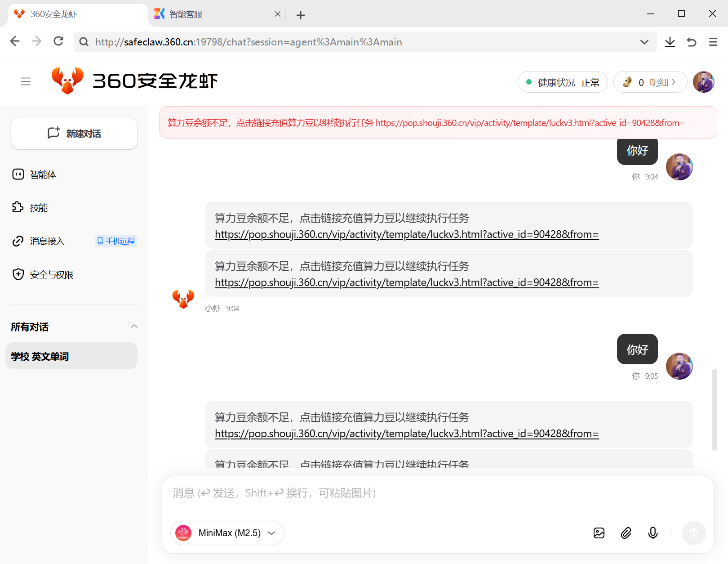The height and width of the screenshot is (564, 728).
Task: Expand the address bar dropdown arrow
Action: 644,42
